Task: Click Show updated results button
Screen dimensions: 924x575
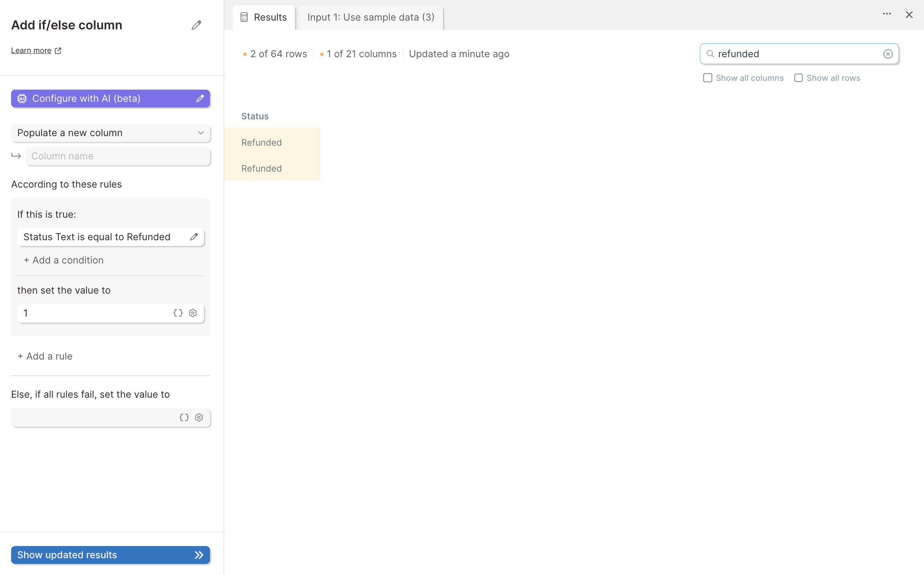Action: (x=111, y=555)
